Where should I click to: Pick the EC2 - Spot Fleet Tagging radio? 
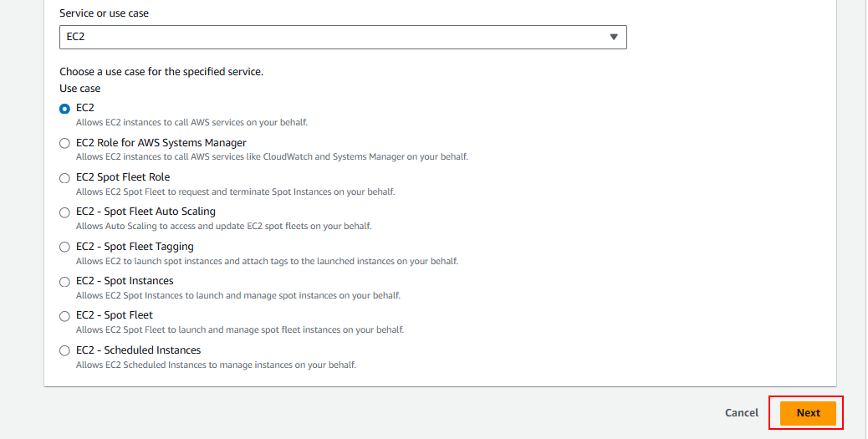[64, 248]
